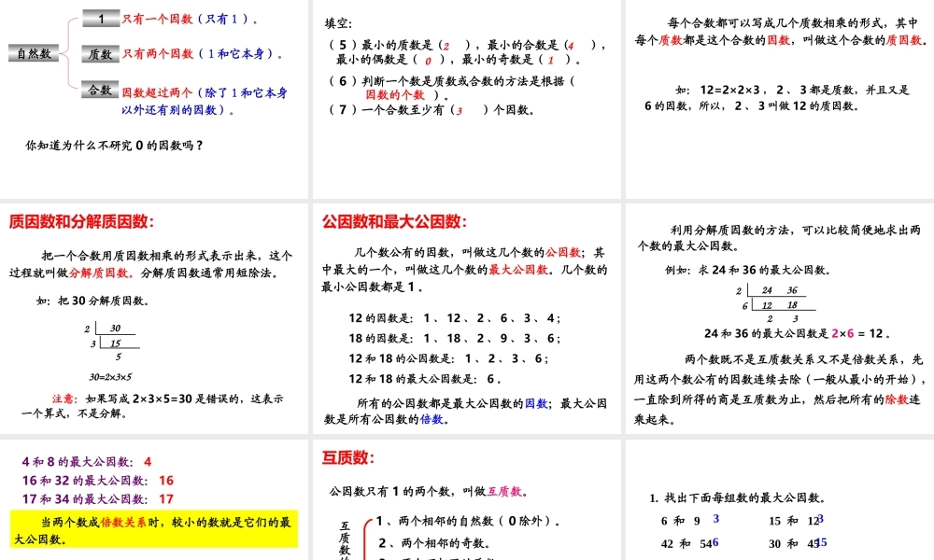934x560 pixels.
Task: Expand the 公因数和最大公因数 section heading
Action: (x=396, y=224)
